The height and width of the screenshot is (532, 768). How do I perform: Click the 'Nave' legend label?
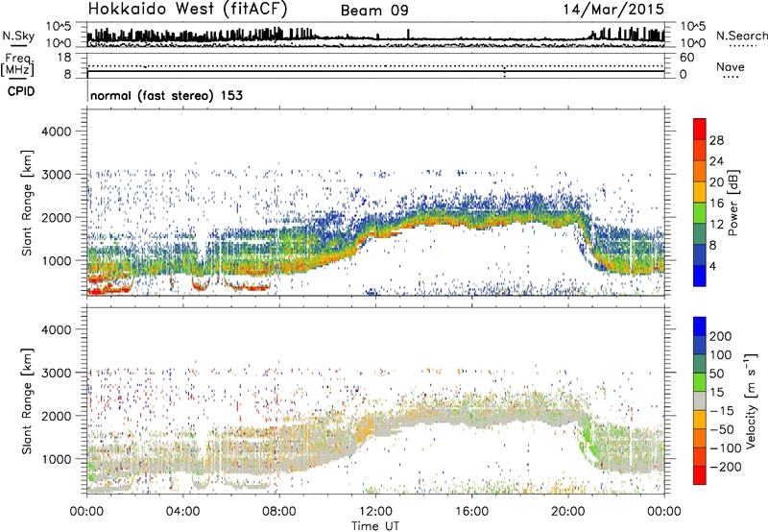[x=730, y=66]
